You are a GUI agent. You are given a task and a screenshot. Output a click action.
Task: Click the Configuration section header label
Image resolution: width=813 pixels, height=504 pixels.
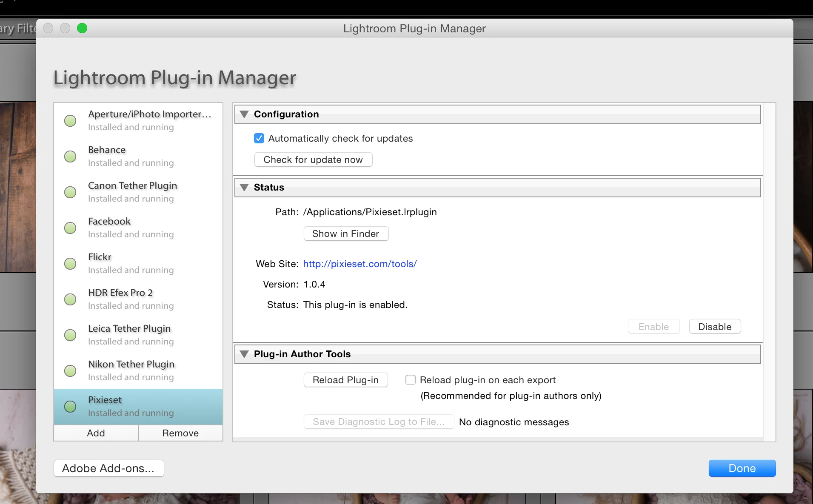[x=286, y=114]
